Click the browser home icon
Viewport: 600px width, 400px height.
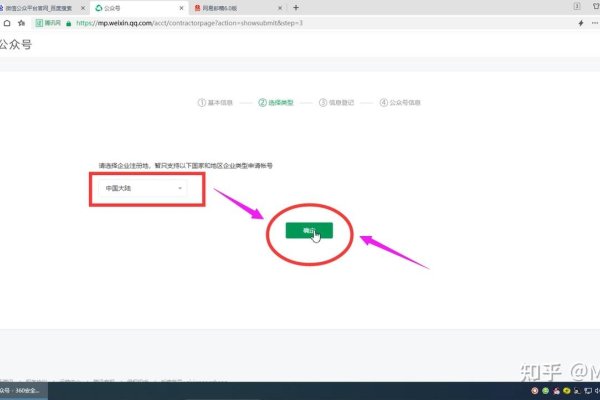coord(7,23)
